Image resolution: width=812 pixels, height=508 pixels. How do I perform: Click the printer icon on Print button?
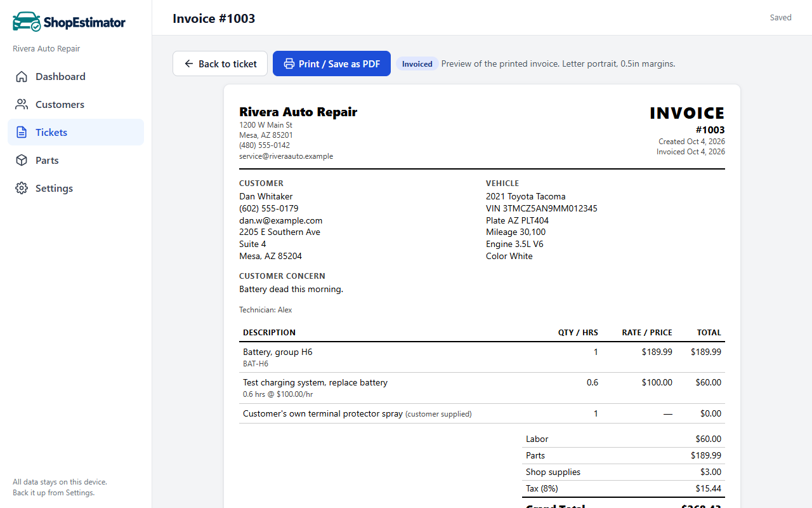(x=289, y=63)
